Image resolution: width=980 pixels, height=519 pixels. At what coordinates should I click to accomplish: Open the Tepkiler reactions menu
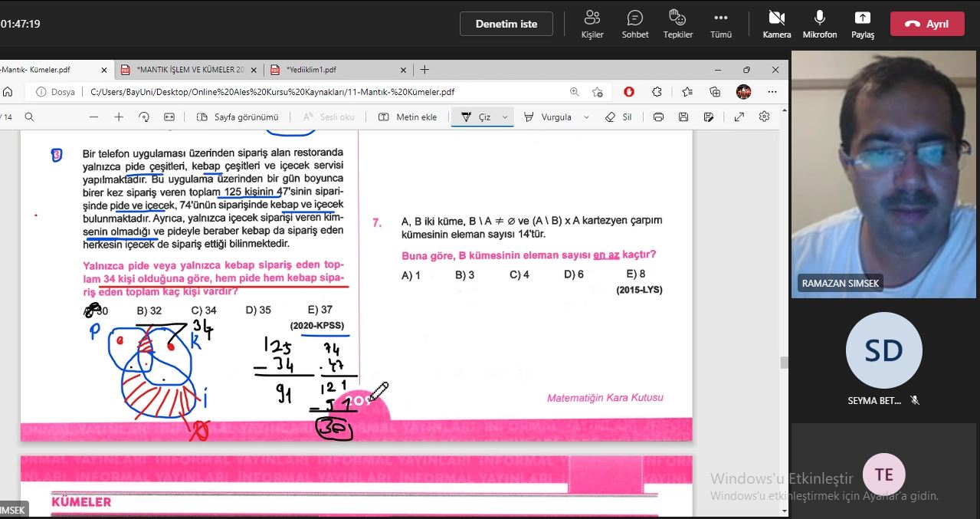pyautogui.click(x=678, y=24)
